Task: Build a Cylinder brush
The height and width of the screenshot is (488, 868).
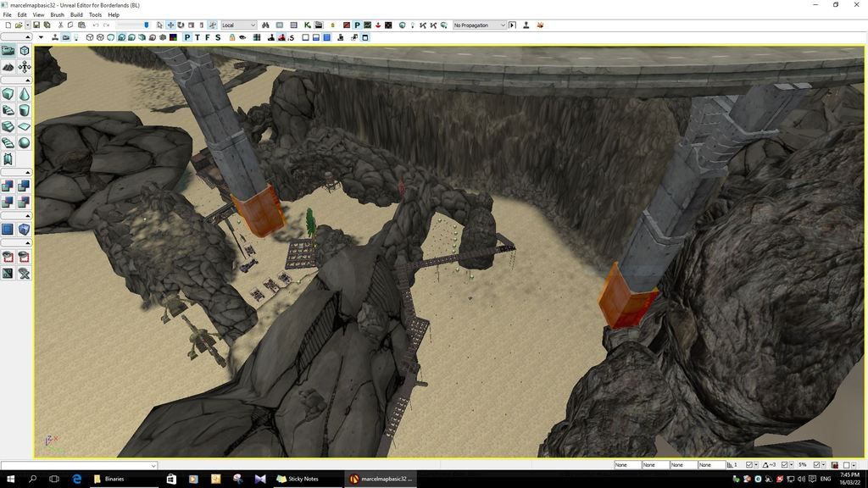Action: click(x=25, y=110)
